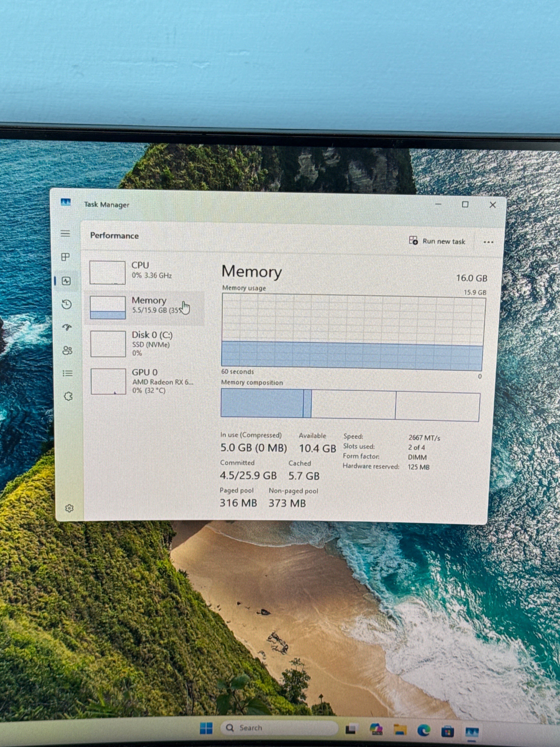Maximize the Task Manager window
This screenshot has width=560, height=747.
pos(465,204)
